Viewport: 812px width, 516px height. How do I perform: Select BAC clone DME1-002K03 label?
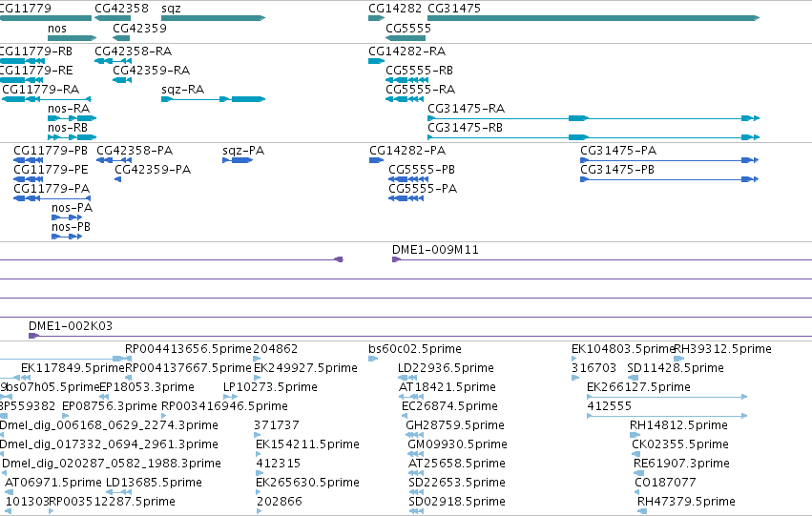coord(71,325)
